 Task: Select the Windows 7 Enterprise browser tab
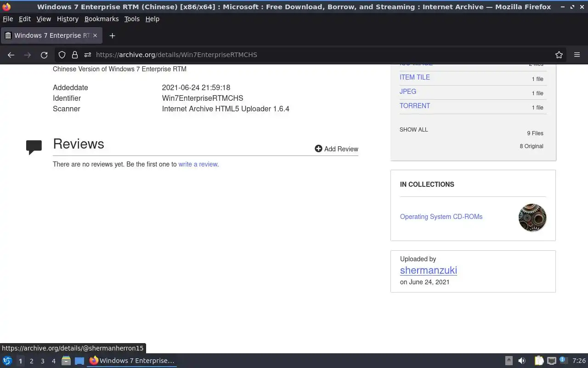51,35
